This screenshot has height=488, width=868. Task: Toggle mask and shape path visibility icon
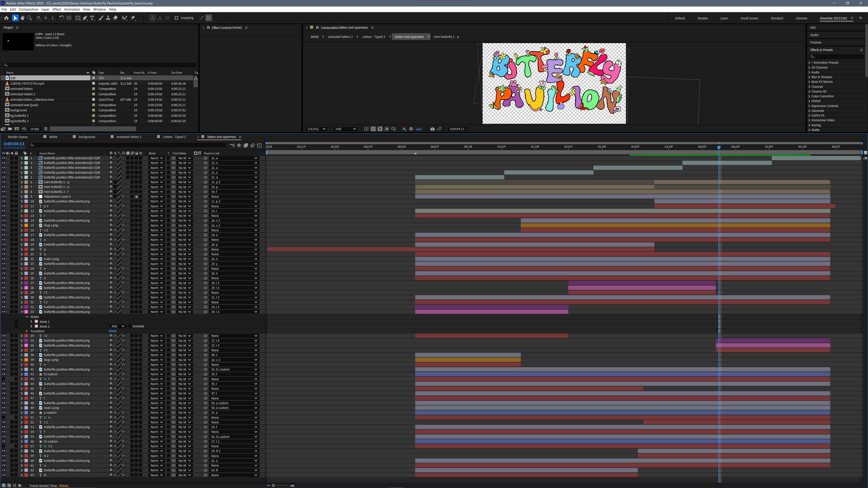(380, 129)
